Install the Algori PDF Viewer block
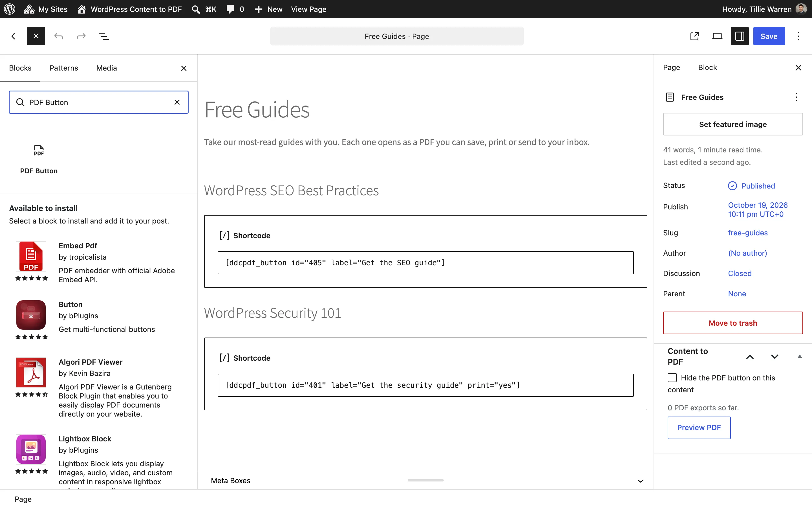The width and height of the screenshot is (812, 508). pos(99,388)
